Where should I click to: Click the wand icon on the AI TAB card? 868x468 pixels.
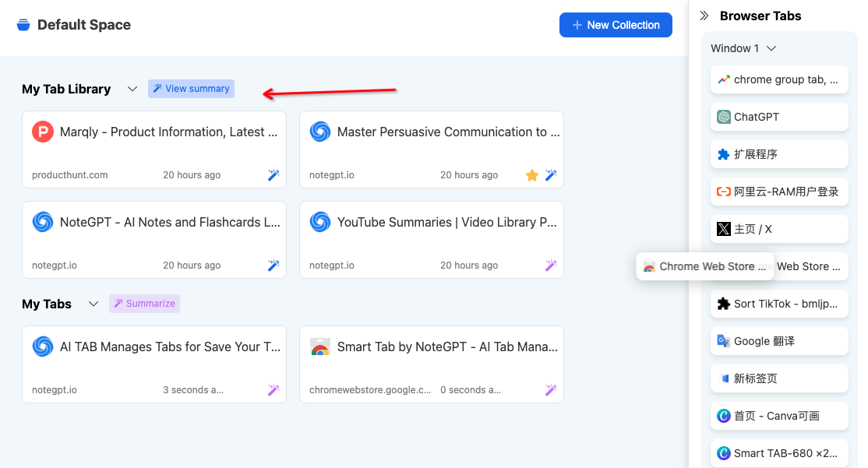(273, 389)
